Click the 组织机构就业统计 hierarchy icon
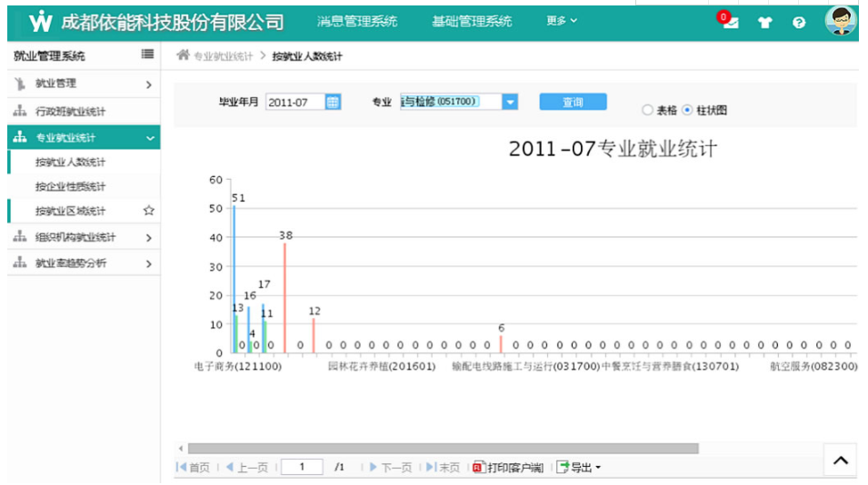The height and width of the screenshot is (485, 868). [x=20, y=237]
